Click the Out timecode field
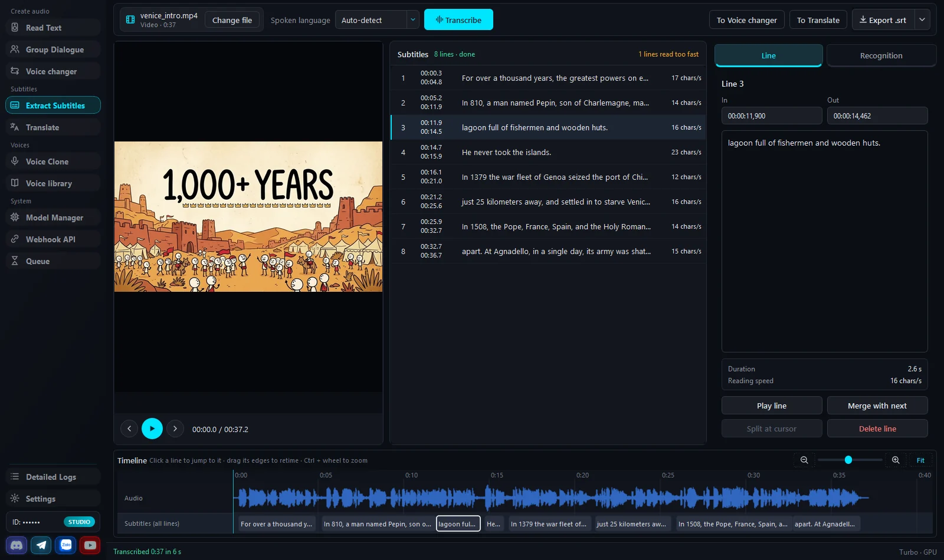 (x=877, y=116)
